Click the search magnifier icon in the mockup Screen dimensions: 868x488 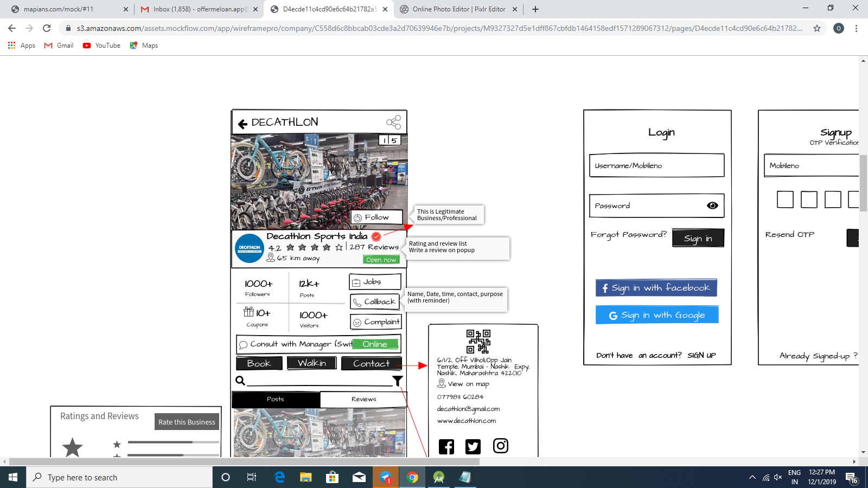click(240, 380)
